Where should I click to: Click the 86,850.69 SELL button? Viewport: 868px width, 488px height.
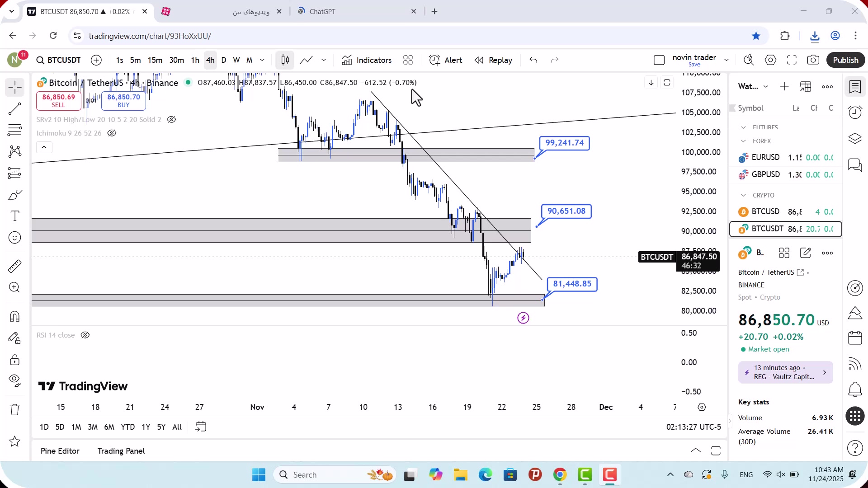click(x=59, y=101)
